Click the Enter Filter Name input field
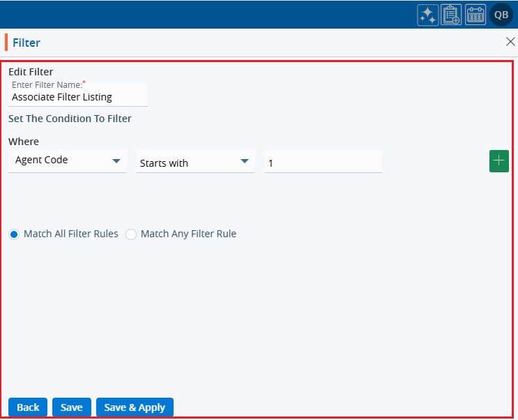The width and height of the screenshot is (518, 420). (x=78, y=98)
